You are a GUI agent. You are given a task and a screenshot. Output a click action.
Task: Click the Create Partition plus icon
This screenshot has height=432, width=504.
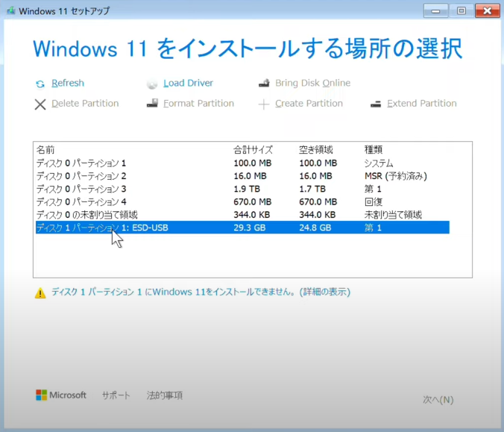(264, 104)
